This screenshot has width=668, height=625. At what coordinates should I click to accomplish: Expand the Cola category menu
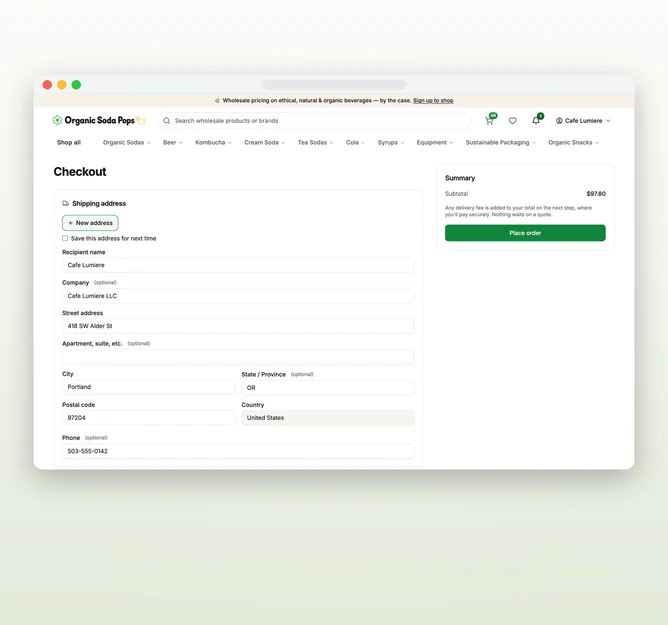[355, 143]
